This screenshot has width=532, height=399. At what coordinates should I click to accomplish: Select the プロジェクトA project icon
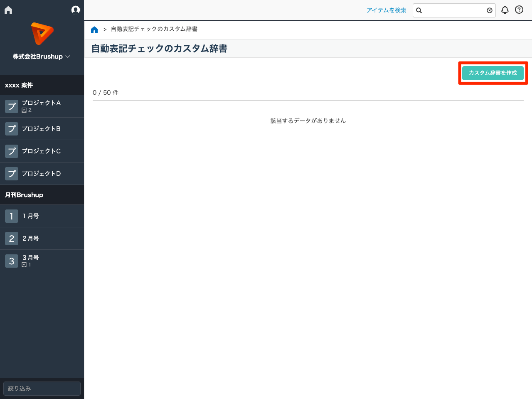click(12, 106)
